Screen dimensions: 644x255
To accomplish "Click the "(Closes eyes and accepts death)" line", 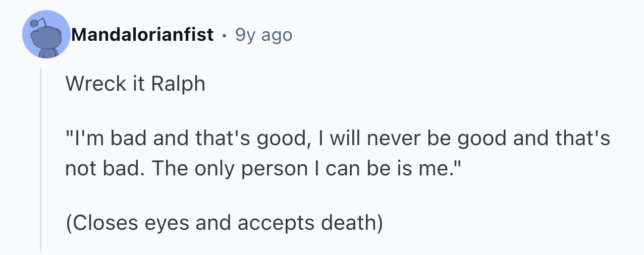I will click(x=224, y=222).
